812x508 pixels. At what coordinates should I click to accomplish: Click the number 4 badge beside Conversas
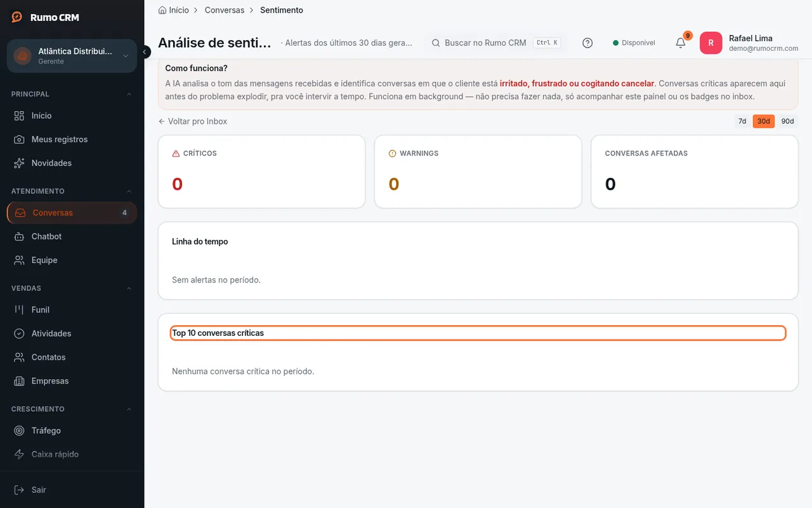pos(124,213)
